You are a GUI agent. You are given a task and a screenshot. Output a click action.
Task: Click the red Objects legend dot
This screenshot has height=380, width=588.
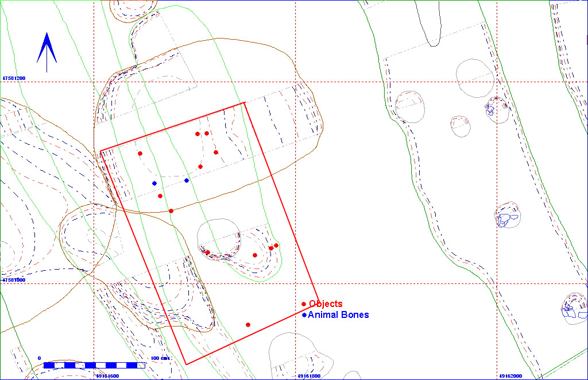point(304,304)
